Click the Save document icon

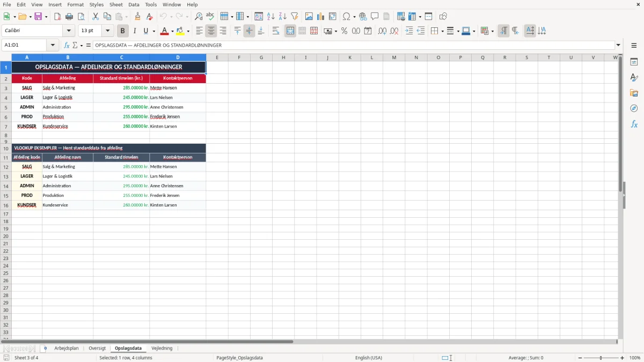coord(38,17)
